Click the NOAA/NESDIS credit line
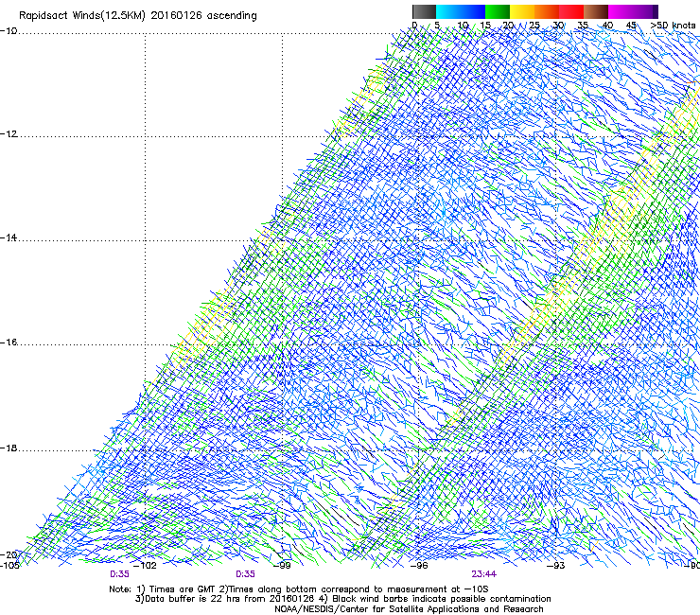 pos(409,609)
